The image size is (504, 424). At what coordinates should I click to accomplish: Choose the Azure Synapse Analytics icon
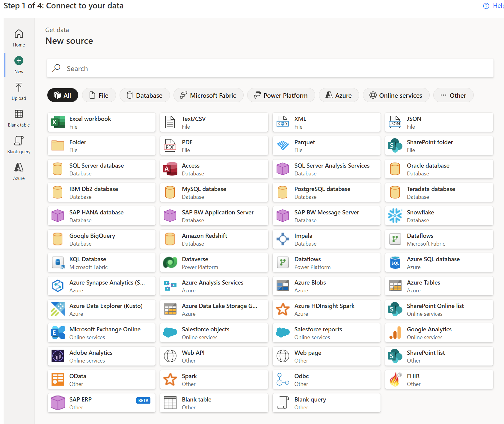click(x=58, y=286)
